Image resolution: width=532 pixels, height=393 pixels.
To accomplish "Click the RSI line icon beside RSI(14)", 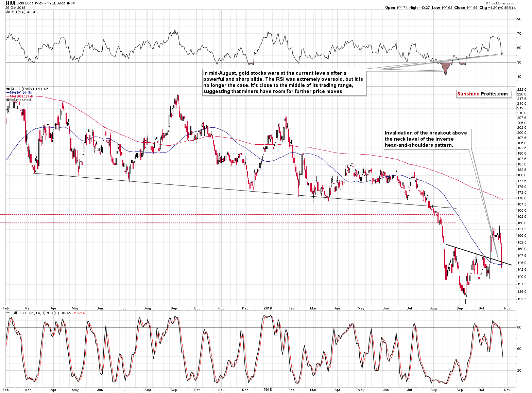I will point(8,12).
